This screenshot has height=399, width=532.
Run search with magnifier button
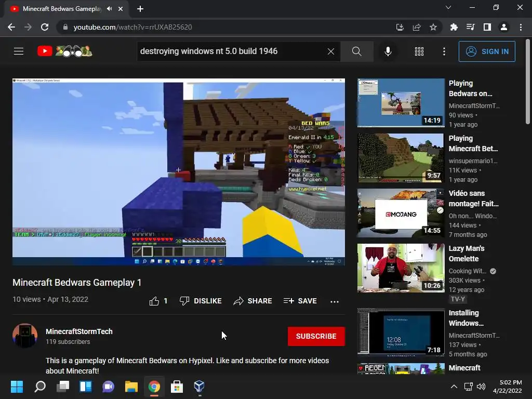(356, 51)
